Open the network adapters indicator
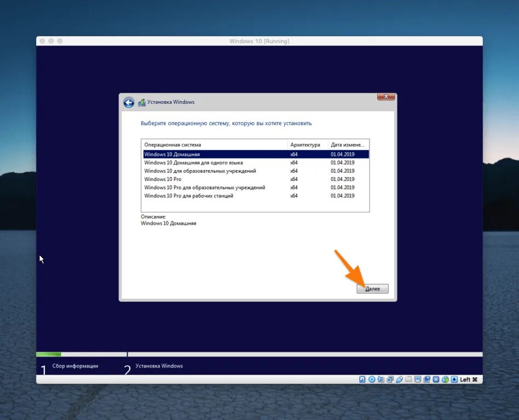 [x=390, y=380]
